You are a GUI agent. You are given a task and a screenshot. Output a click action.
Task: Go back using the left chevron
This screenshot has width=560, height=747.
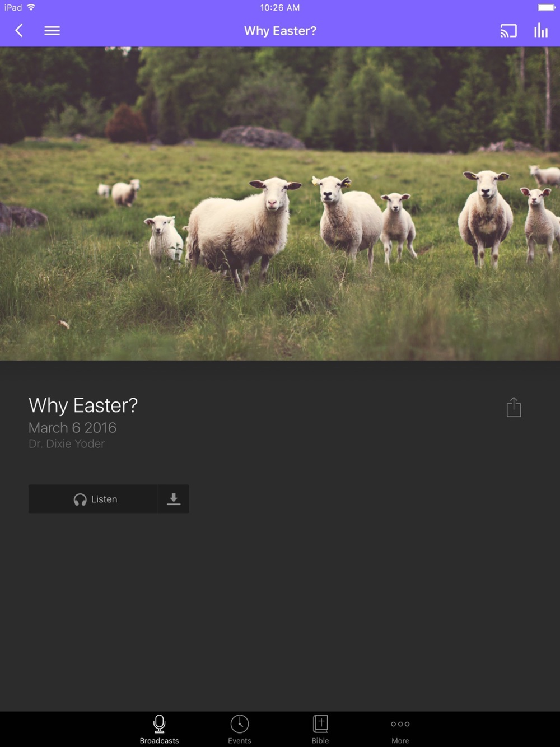point(19,31)
